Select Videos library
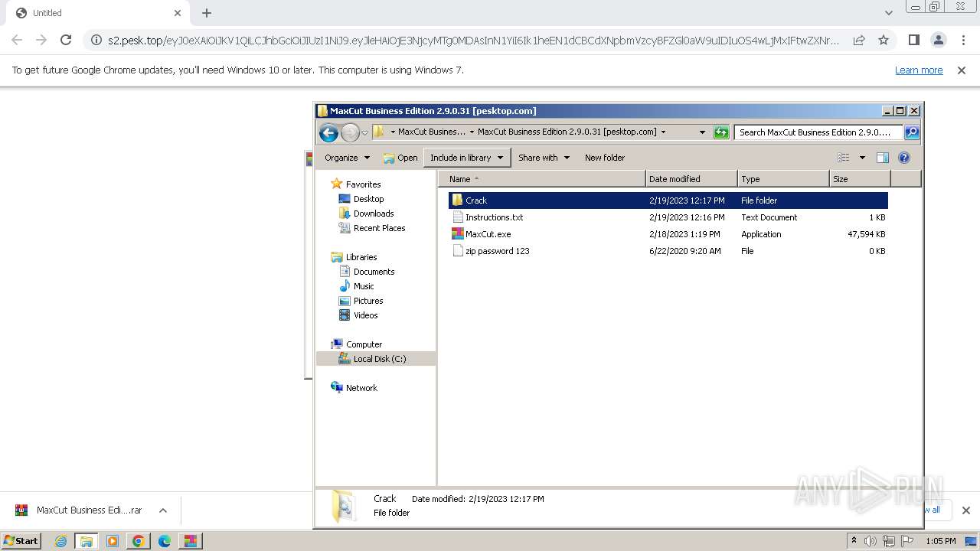This screenshot has height=551, width=980. pyautogui.click(x=365, y=315)
